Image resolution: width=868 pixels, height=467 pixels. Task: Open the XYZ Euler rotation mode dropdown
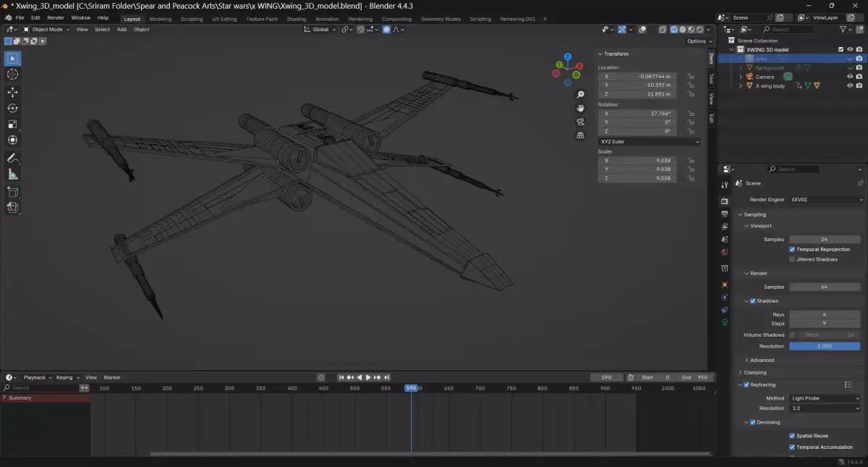650,142
